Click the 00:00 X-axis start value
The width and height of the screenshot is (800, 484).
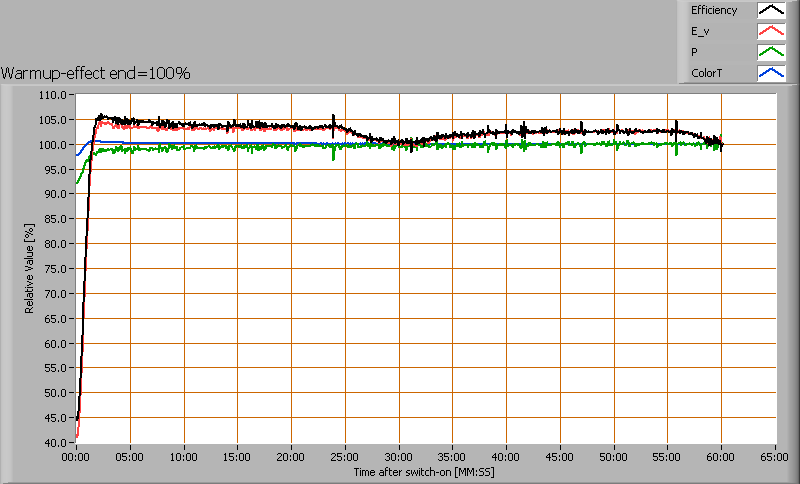coord(76,455)
